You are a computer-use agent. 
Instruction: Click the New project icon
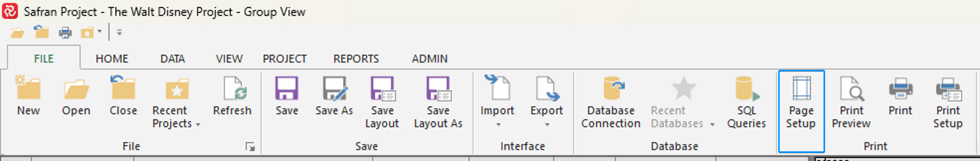(28, 88)
